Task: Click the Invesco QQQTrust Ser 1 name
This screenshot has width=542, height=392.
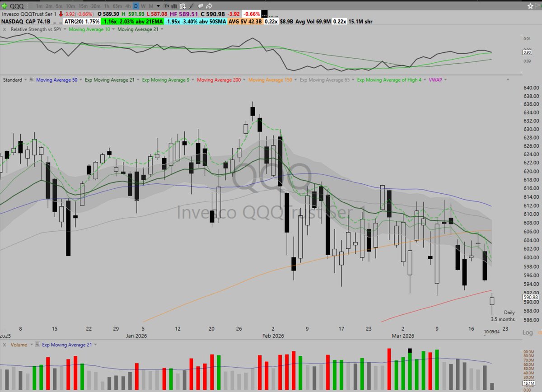Action: tap(29, 14)
